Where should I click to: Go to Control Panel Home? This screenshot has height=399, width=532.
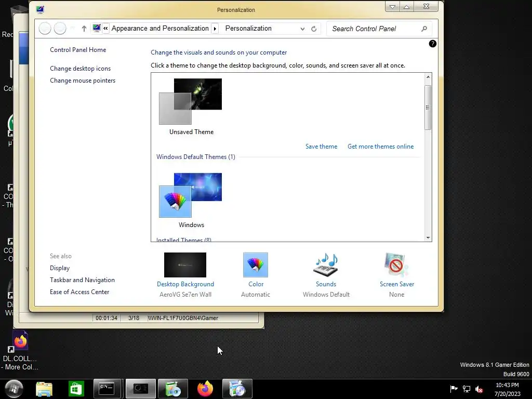(78, 50)
